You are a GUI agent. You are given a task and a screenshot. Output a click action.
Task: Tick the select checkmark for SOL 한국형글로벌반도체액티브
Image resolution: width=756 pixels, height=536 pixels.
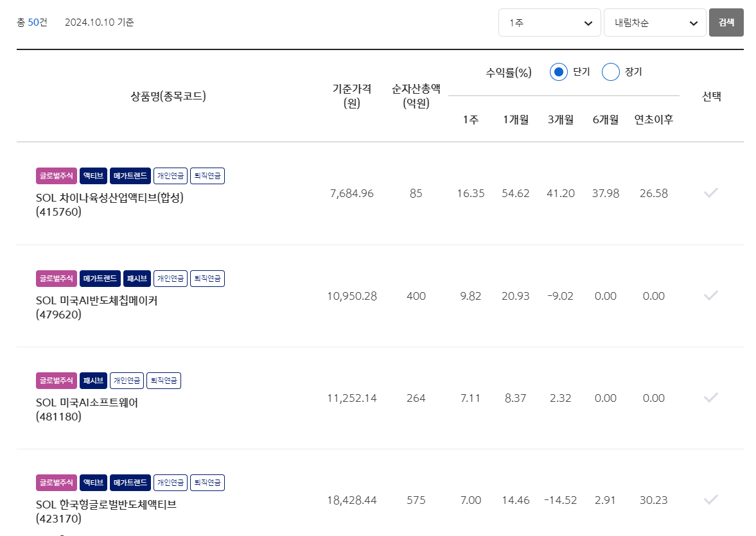tap(710, 500)
